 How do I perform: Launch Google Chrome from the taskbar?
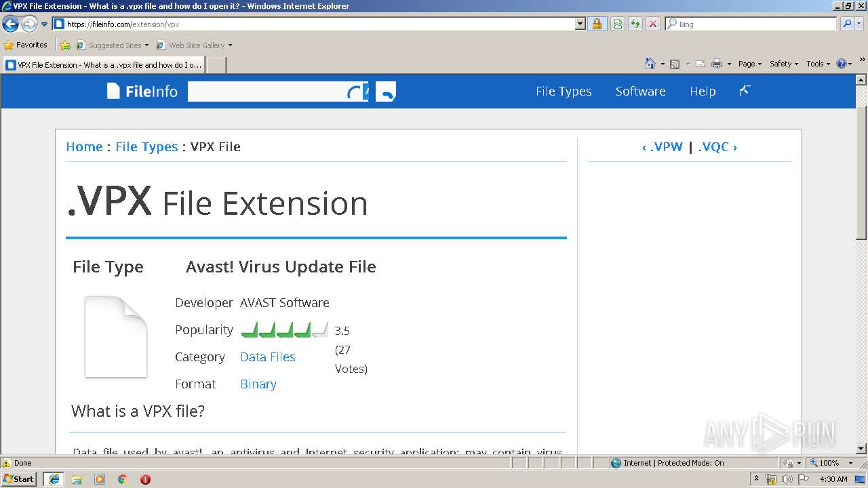(x=123, y=479)
